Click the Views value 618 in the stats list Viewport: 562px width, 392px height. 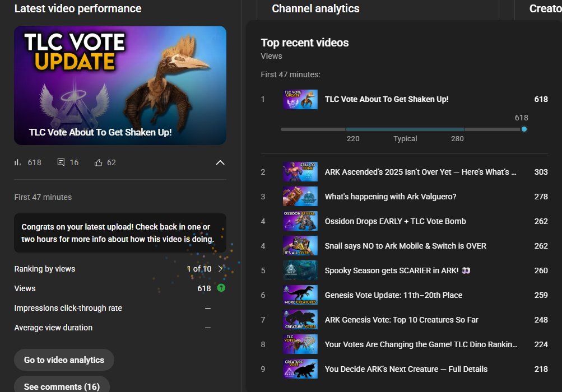click(x=204, y=288)
